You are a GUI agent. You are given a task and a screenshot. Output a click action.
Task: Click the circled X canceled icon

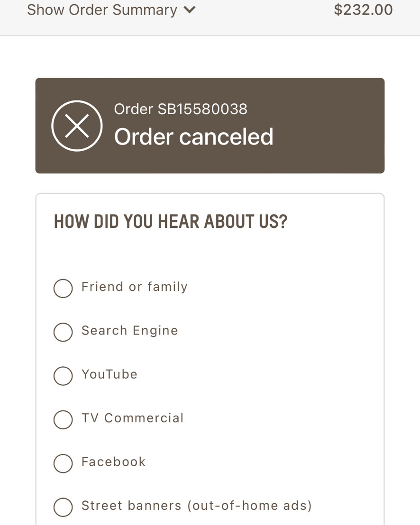[77, 126]
